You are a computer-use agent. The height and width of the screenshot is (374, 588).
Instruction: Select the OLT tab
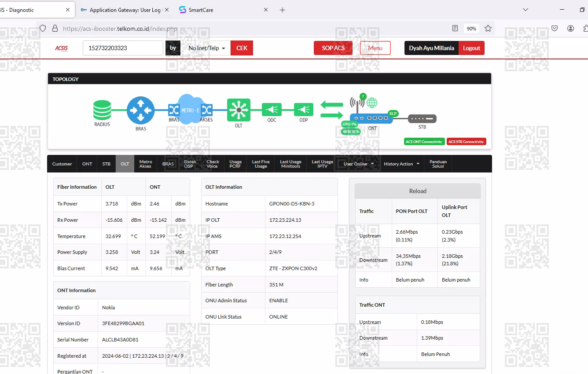coord(125,164)
